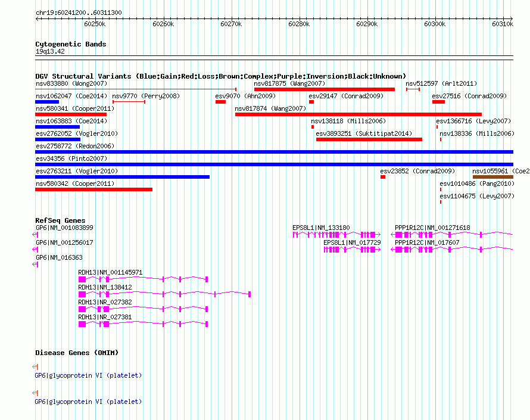
Task: Click the 60270k ruler tick label
Action: tap(231, 24)
